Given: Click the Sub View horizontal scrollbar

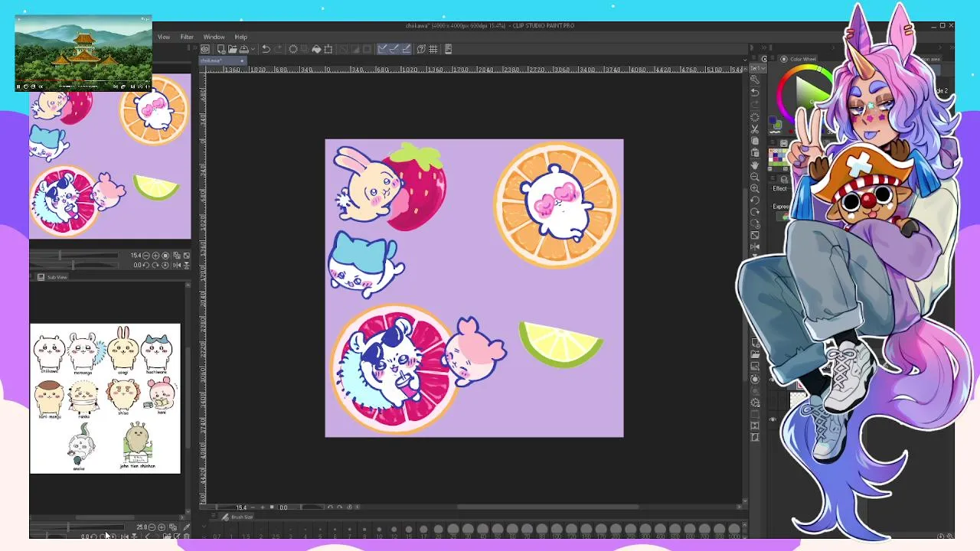Looking at the screenshot, I should pos(105,517).
